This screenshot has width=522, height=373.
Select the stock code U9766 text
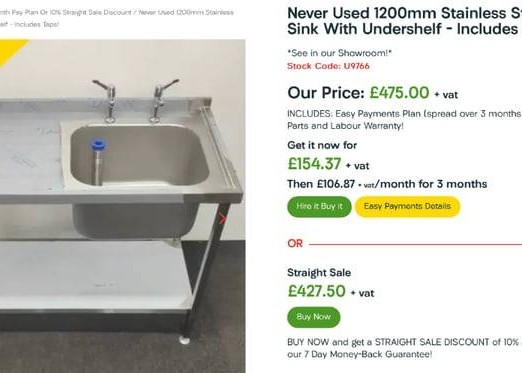click(x=328, y=66)
